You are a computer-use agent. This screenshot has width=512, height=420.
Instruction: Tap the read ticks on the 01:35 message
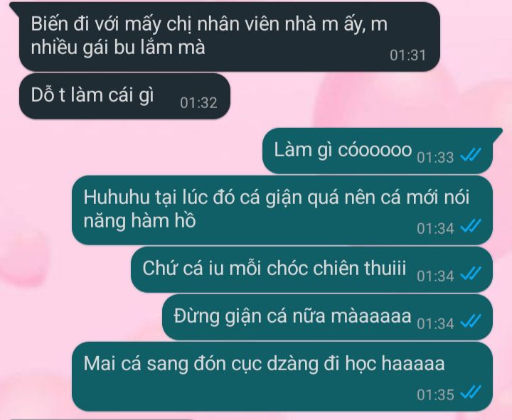471,392
